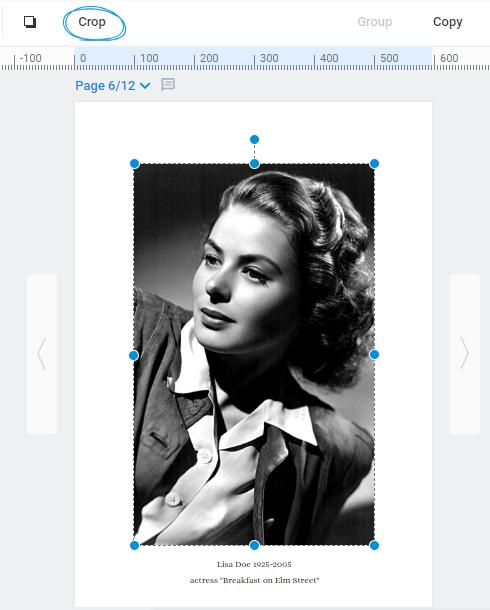
Task: Click the left-middle resize handle
Action: (x=133, y=355)
